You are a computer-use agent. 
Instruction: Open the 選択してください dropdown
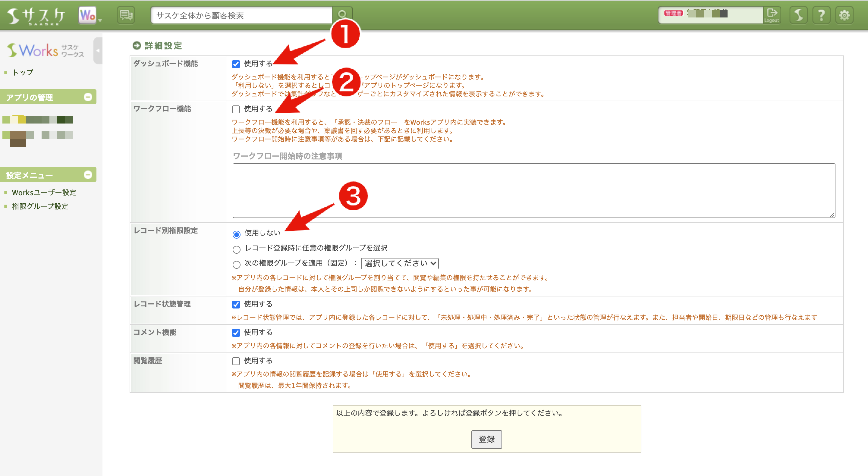point(399,263)
